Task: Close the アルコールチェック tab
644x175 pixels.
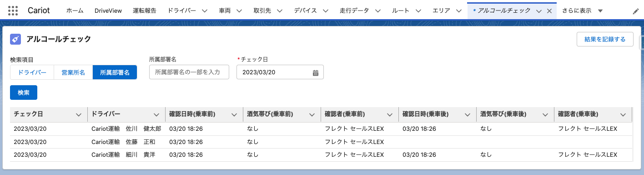Action: (549, 11)
